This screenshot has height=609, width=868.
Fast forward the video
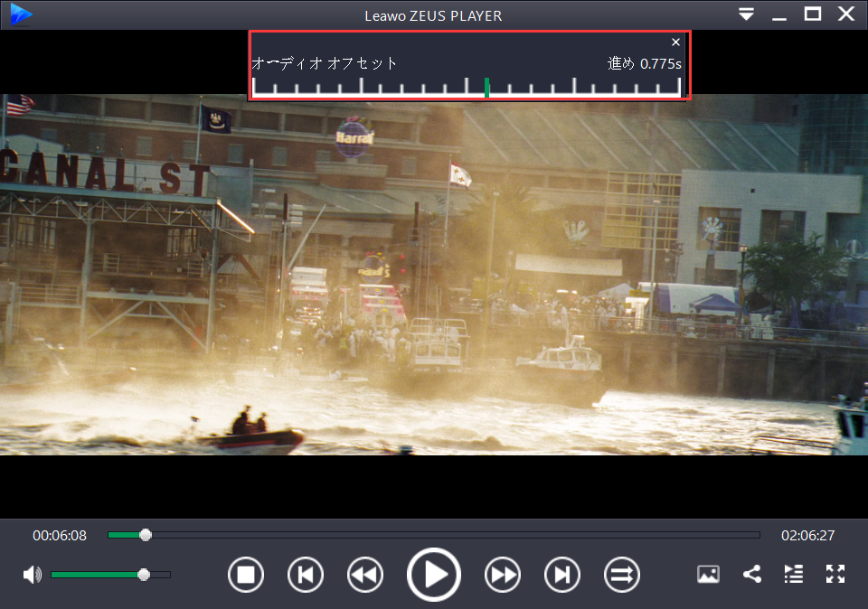click(503, 575)
